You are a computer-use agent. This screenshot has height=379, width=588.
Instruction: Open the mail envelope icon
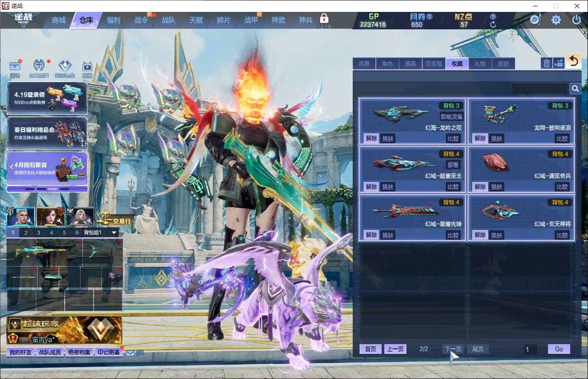coord(130,353)
